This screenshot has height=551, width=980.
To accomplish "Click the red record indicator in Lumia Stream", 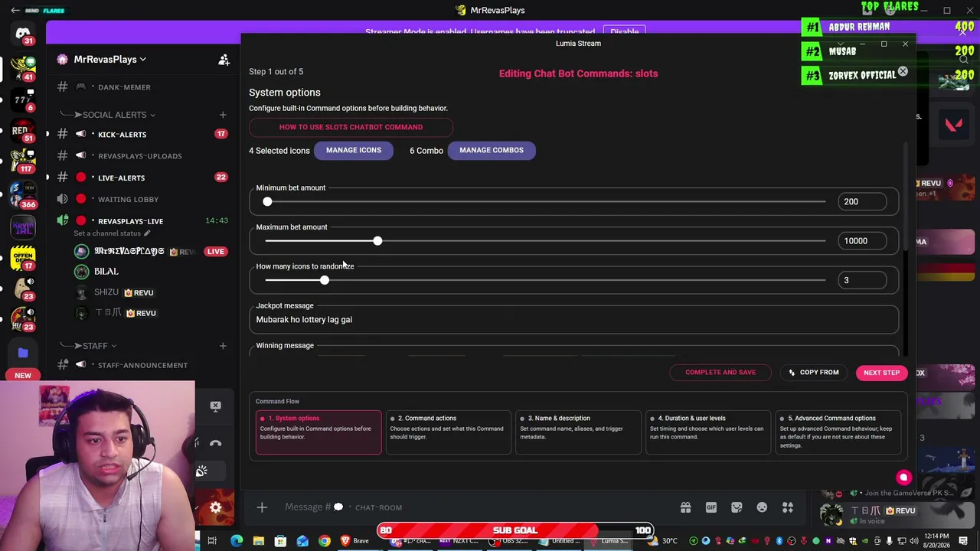I will point(903,478).
